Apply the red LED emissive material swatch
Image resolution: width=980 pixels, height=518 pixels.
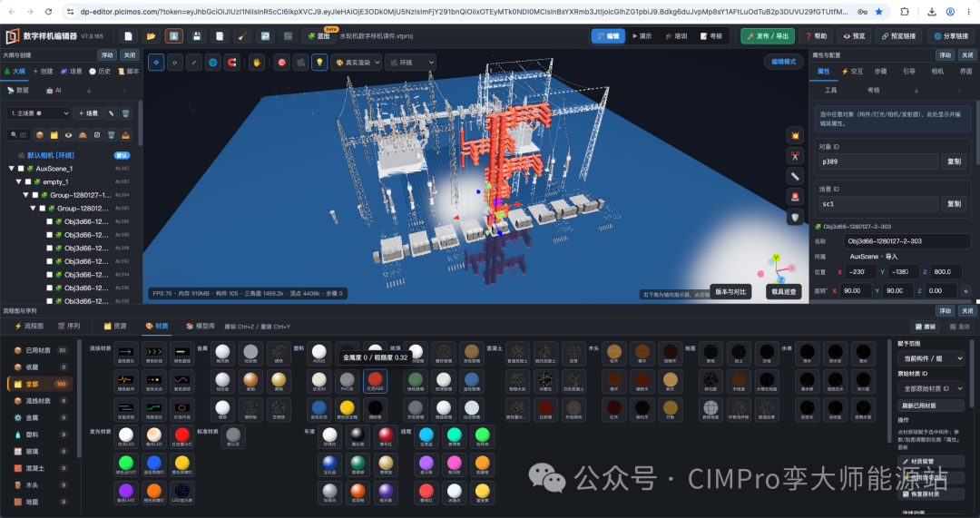click(181, 435)
